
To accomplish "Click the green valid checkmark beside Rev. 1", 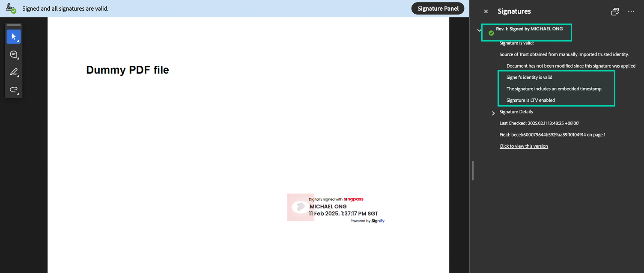I will click(x=491, y=33).
